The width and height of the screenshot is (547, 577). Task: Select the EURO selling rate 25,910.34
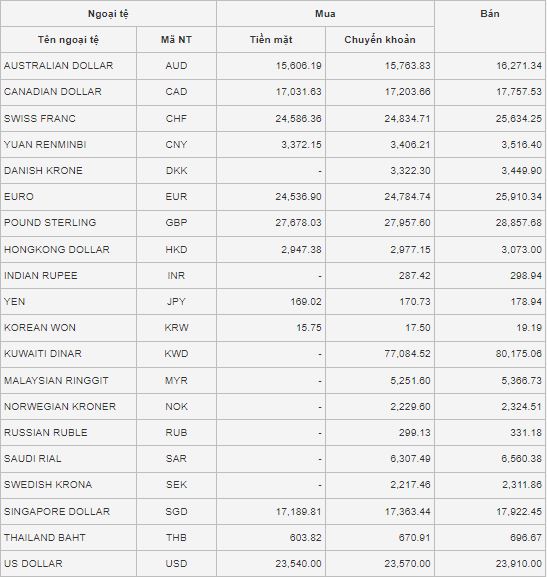click(518, 197)
